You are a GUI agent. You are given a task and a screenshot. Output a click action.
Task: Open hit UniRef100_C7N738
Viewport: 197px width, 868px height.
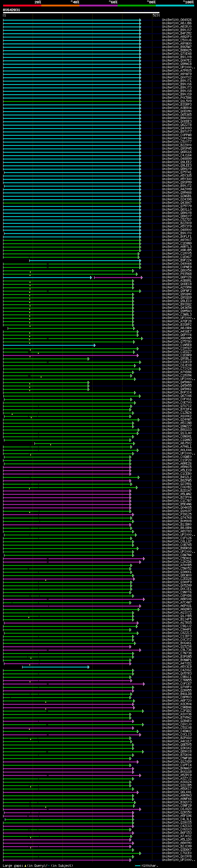[177, 653]
